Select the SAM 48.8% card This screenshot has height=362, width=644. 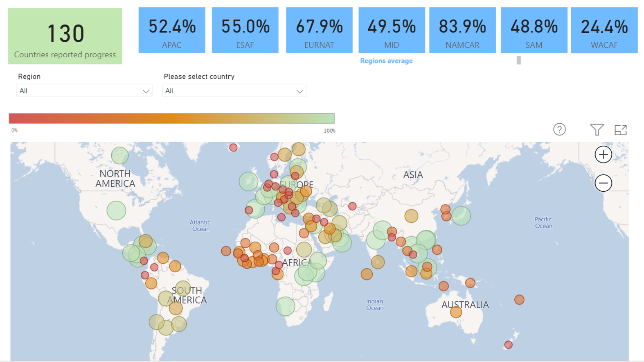point(534,30)
